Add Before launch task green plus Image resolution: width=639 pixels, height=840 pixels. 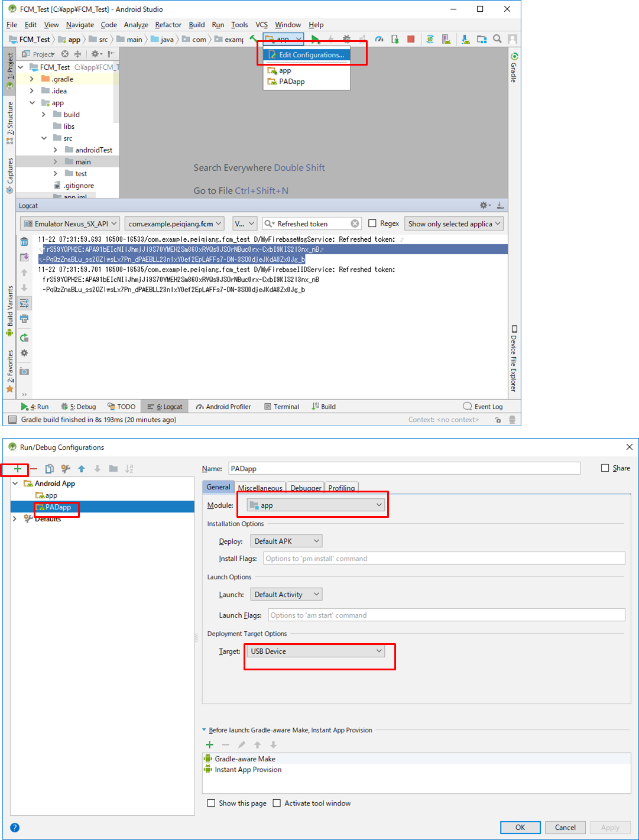pyautogui.click(x=209, y=745)
